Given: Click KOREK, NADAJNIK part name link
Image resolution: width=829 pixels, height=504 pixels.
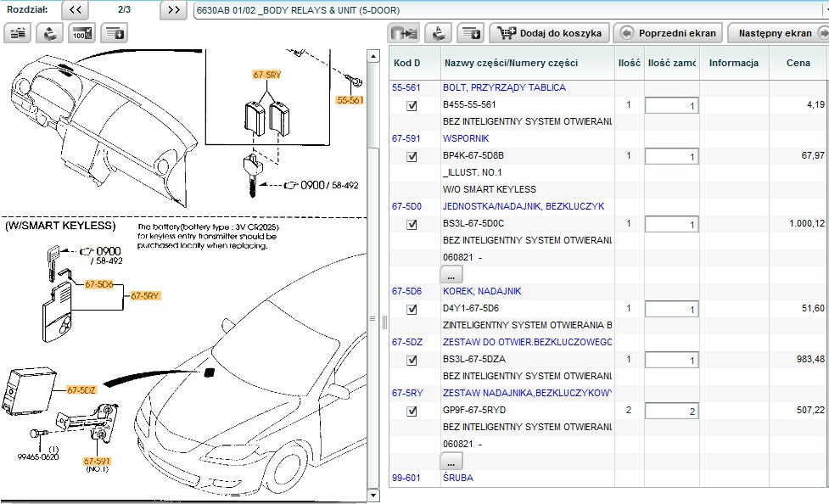Looking at the screenshot, I should [482, 291].
